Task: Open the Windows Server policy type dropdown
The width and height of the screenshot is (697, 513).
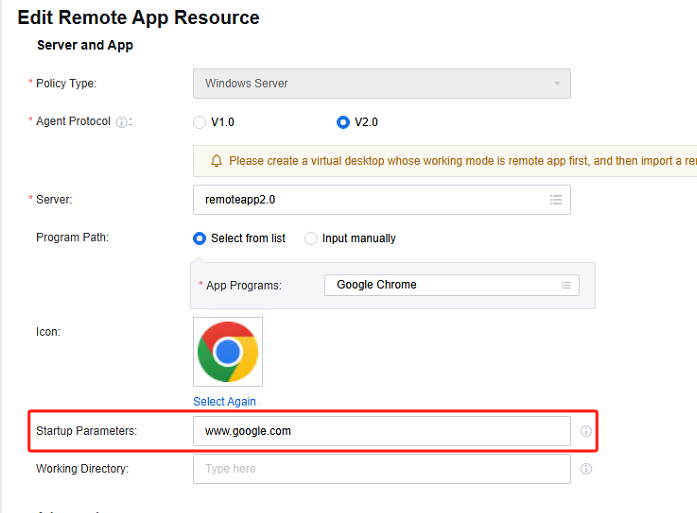Action: [x=380, y=84]
